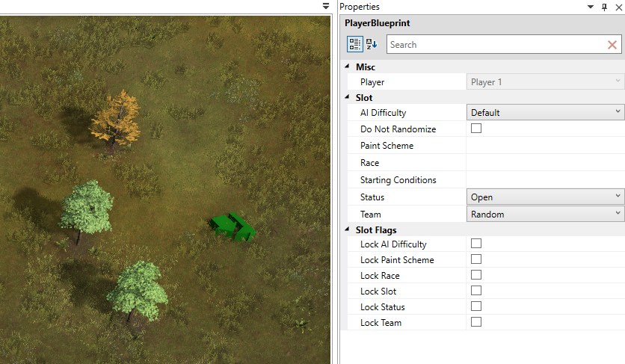Image resolution: width=625 pixels, height=364 pixels.
Task: Open the Status dropdown
Action: point(545,197)
